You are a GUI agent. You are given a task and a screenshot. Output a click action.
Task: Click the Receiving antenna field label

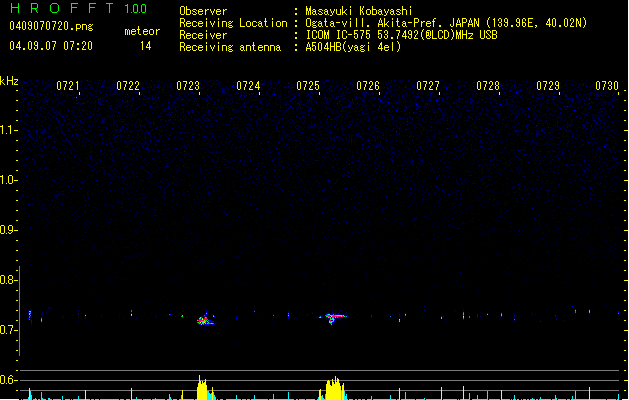230,47
